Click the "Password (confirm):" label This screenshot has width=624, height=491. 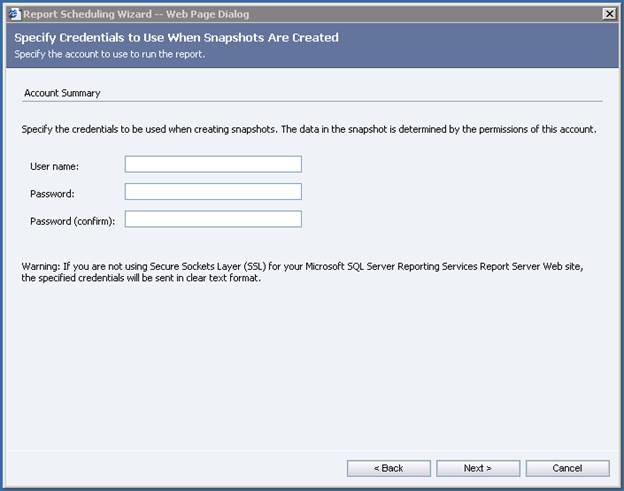pos(73,220)
